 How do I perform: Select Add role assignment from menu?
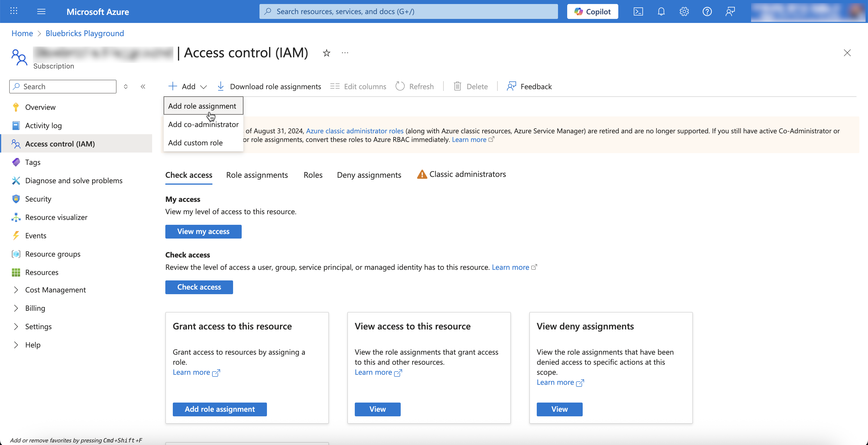tap(202, 106)
